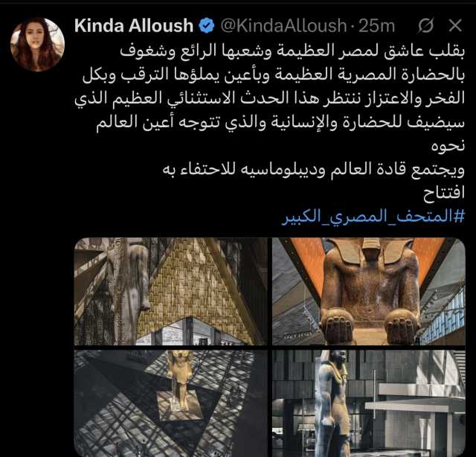Screen dimensions: 476x457
Task: Click the tweet line starting with بقلب عاشق
Action: (x=292, y=51)
